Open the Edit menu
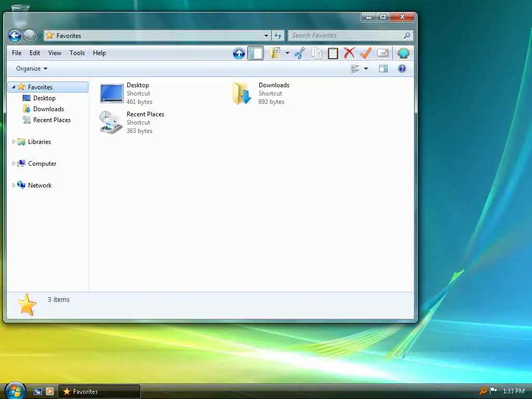532x399 pixels. point(35,53)
